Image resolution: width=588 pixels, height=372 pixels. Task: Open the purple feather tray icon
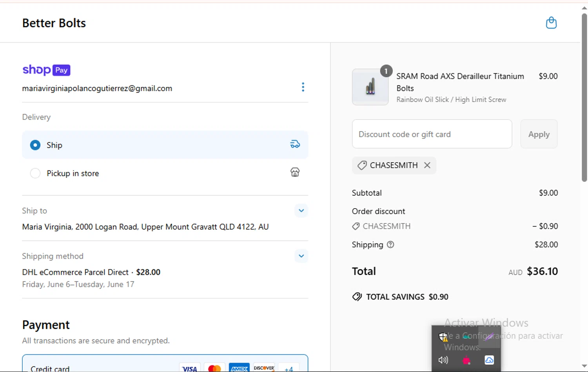[x=489, y=337]
